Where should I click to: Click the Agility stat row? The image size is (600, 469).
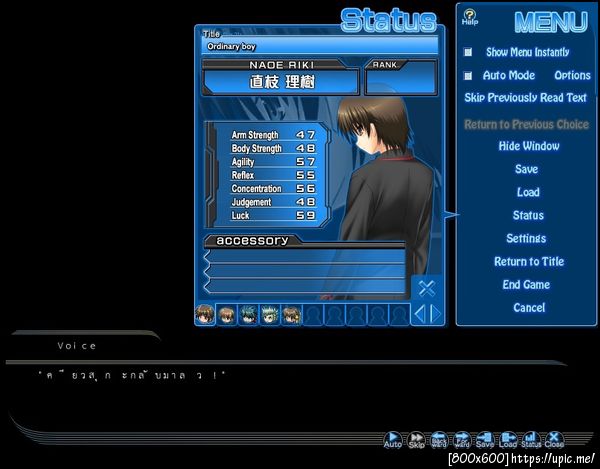tap(273, 162)
